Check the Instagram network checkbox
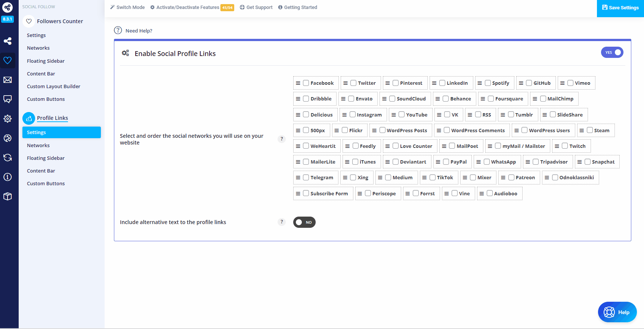This screenshot has width=644, height=329. pos(352,115)
